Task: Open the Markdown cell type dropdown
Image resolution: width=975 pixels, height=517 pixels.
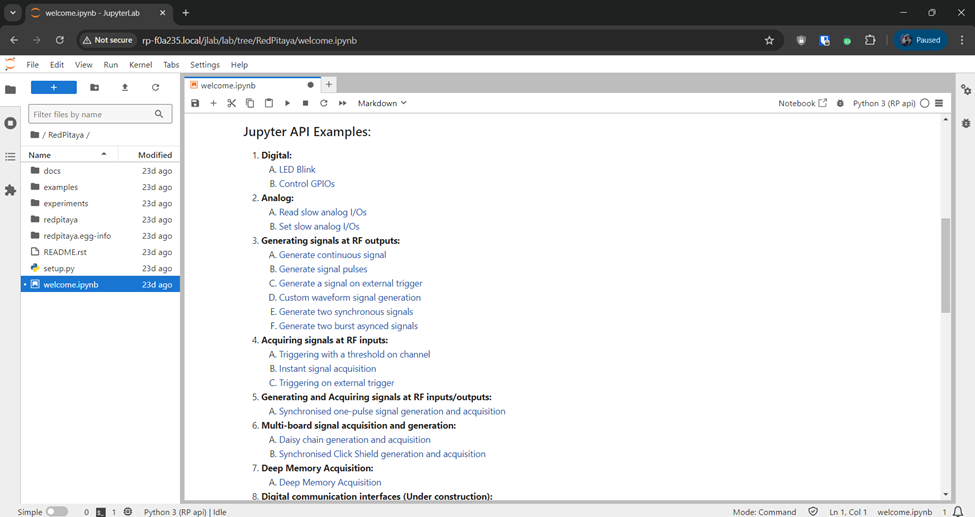Action: (x=382, y=103)
